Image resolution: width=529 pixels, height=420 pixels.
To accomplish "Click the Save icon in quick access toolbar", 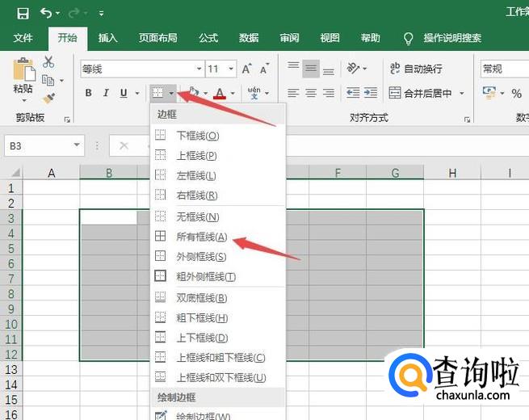I will pos(23,14).
